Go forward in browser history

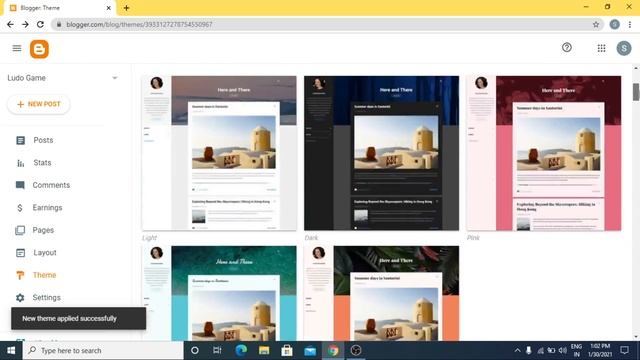click(25, 24)
